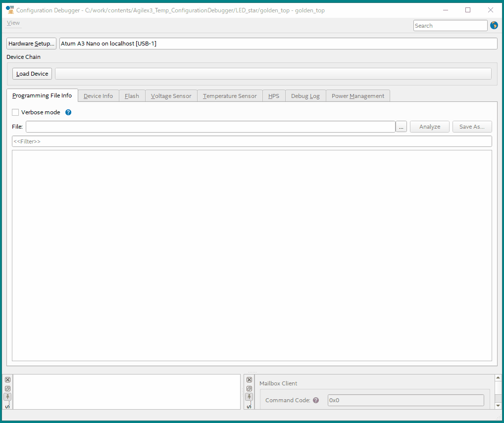
Task: Click the Command Code help icon
Action: (316, 400)
